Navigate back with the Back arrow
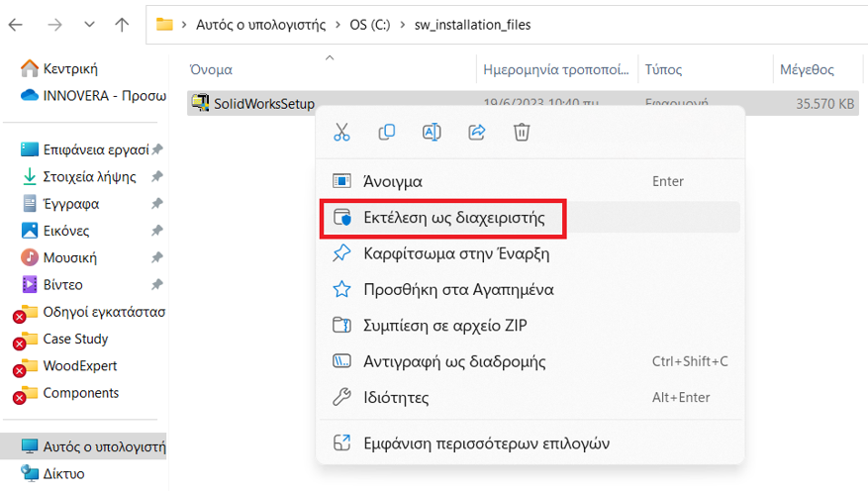The height and width of the screenshot is (491, 868). coord(17,25)
